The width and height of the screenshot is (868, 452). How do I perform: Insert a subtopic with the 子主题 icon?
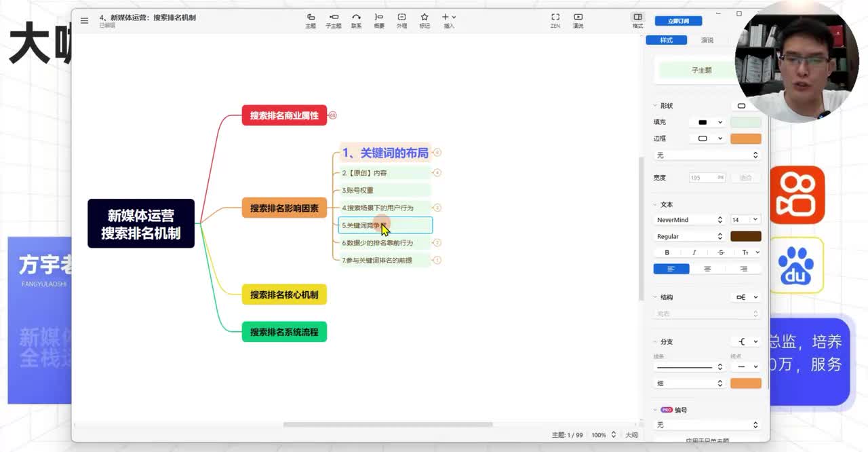[334, 20]
